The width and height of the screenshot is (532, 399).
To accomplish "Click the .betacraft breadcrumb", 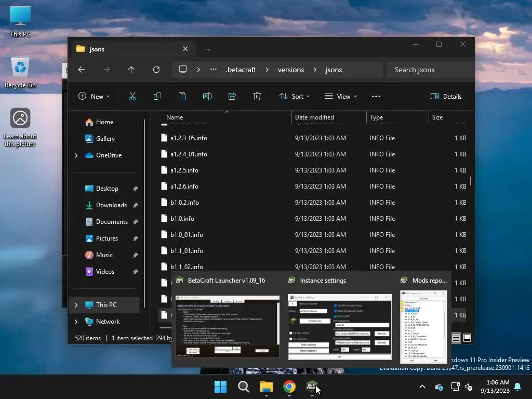I will (x=241, y=70).
